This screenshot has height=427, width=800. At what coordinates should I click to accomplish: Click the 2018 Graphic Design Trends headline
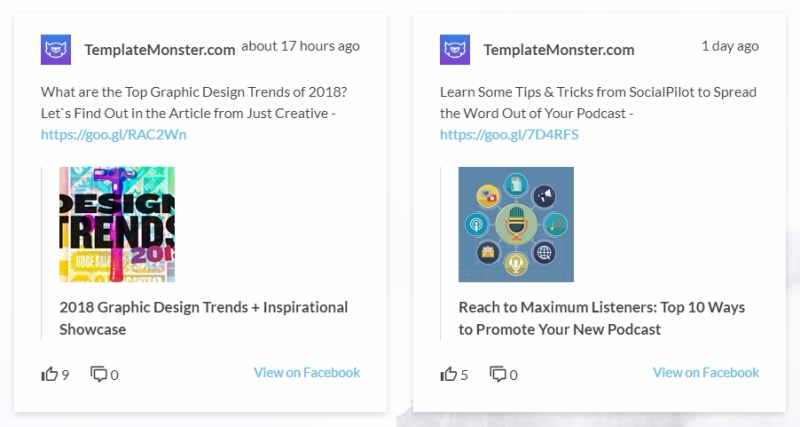pos(204,318)
